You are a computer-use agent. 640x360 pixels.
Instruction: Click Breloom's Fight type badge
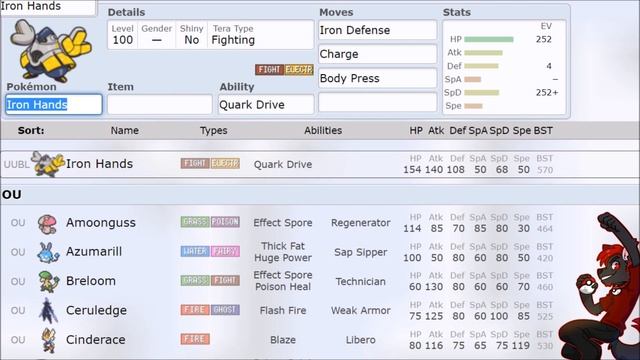(225, 280)
